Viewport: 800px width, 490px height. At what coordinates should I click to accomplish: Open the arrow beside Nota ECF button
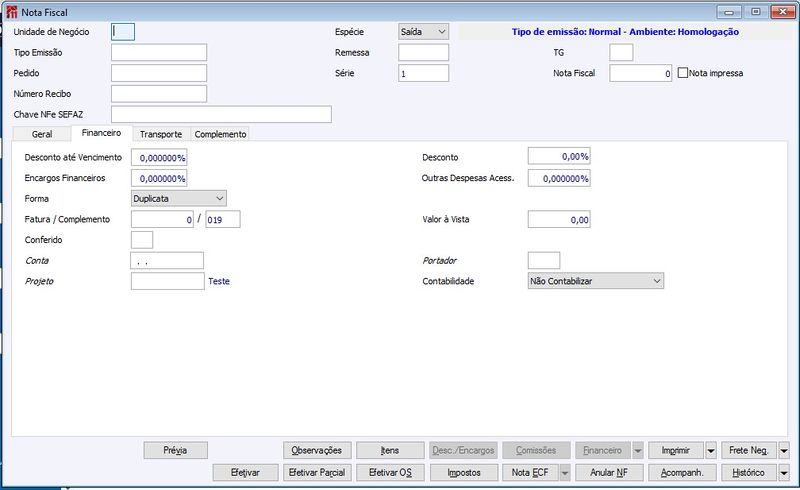point(565,473)
